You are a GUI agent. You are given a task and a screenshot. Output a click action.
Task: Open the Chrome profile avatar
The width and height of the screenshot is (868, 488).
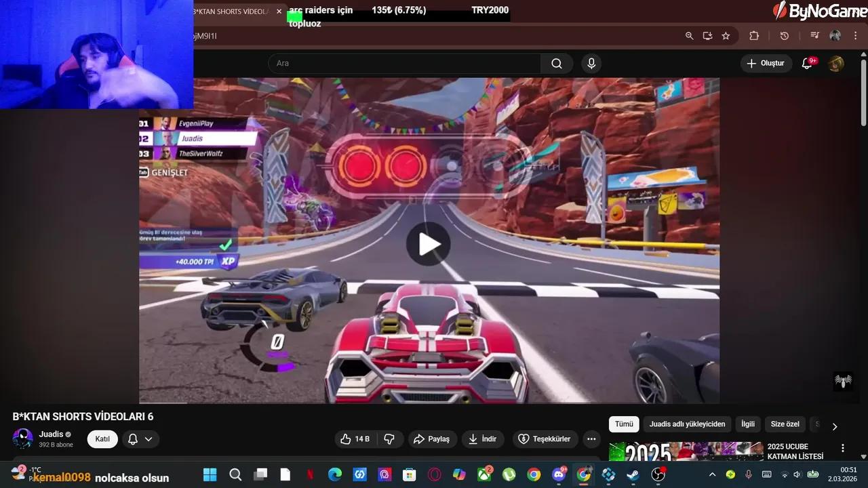coord(835,36)
